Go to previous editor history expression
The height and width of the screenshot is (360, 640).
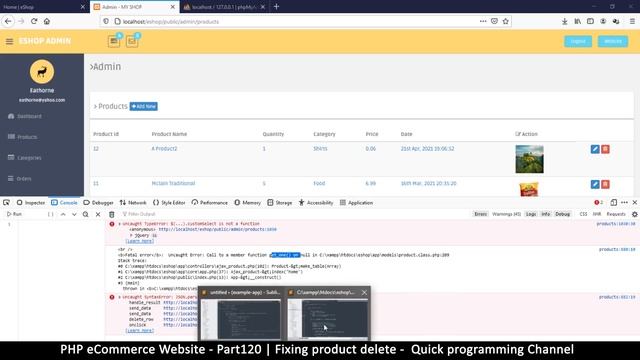63,214
